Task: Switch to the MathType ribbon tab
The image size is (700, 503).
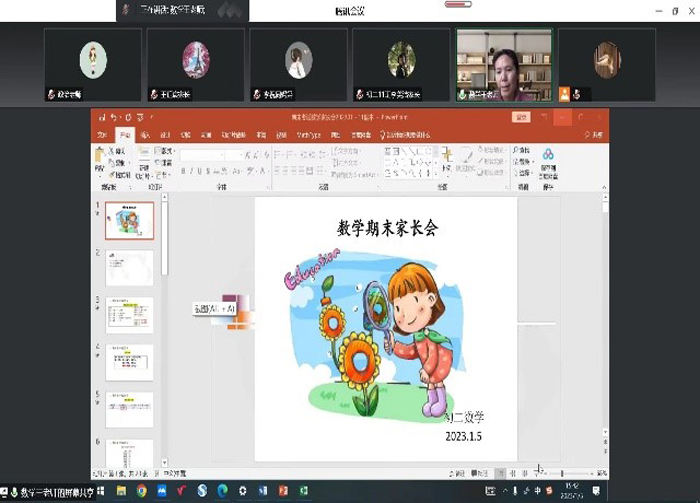Action: 309,135
